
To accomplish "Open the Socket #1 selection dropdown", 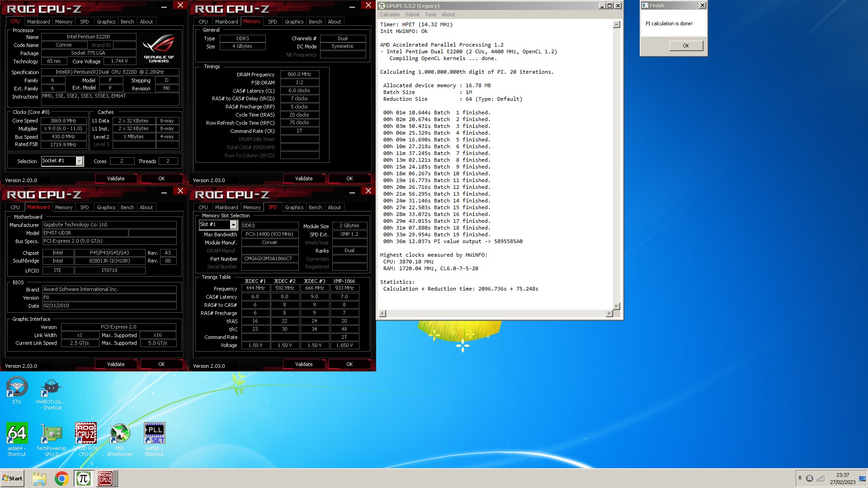I will tap(80, 161).
